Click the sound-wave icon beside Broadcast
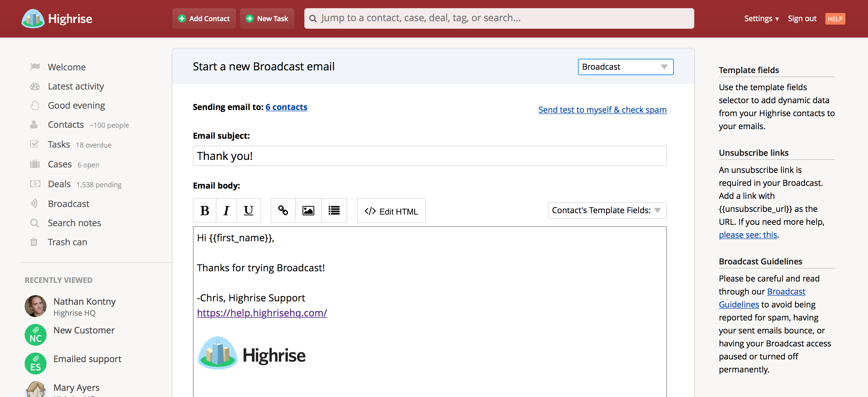Screen dimensions: 868x397 click(34, 204)
